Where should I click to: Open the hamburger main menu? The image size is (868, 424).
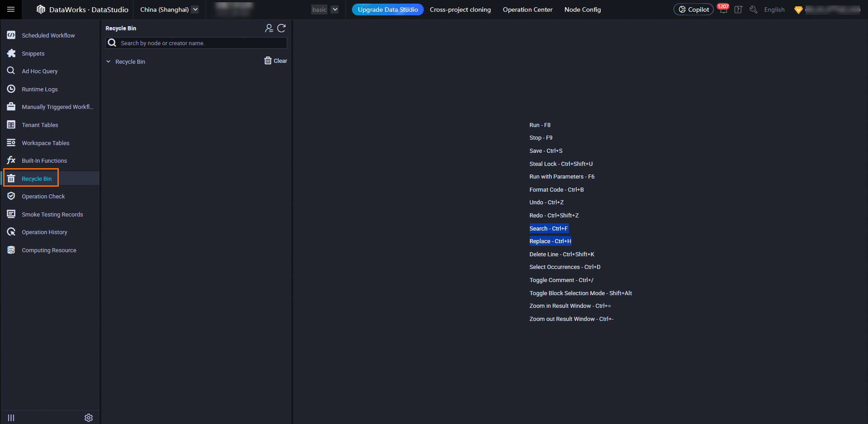[x=11, y=9]
